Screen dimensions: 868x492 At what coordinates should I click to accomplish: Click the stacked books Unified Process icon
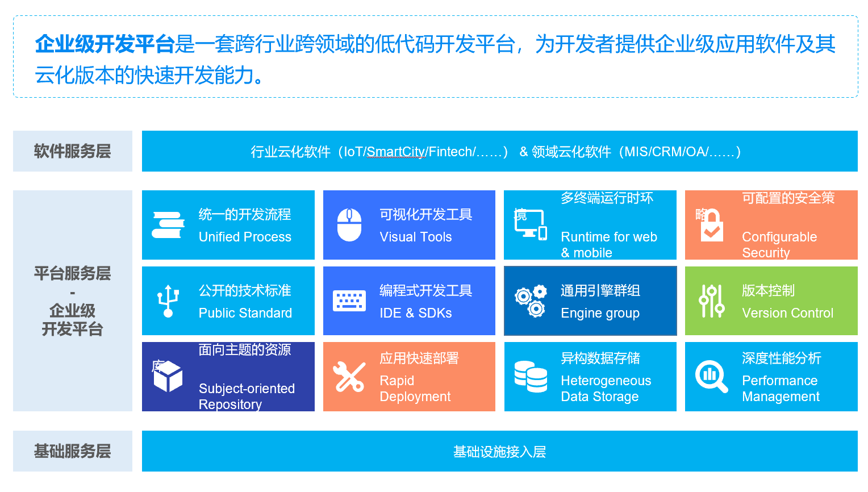coord(168,225)
